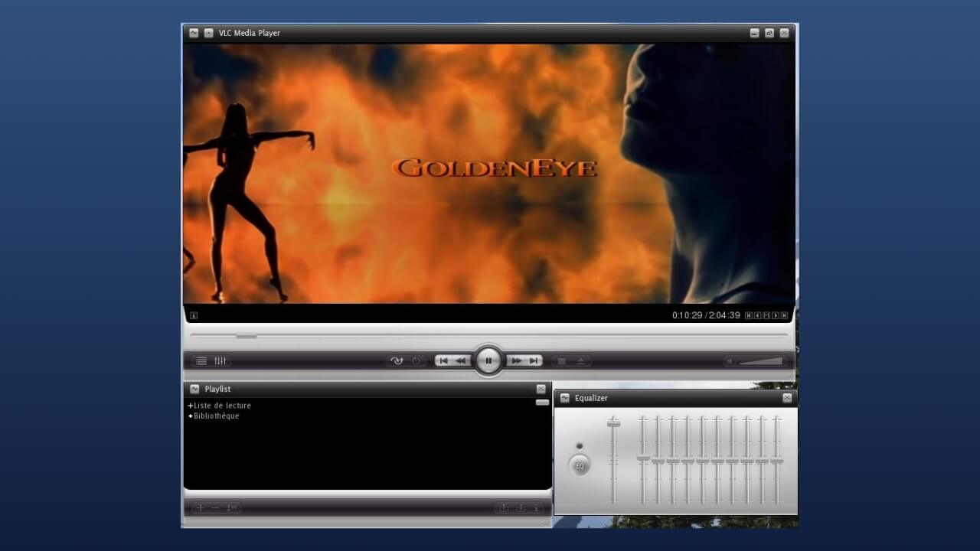Open the Playlist window title icon menu

pyautogui.click(x=194, y=389)
